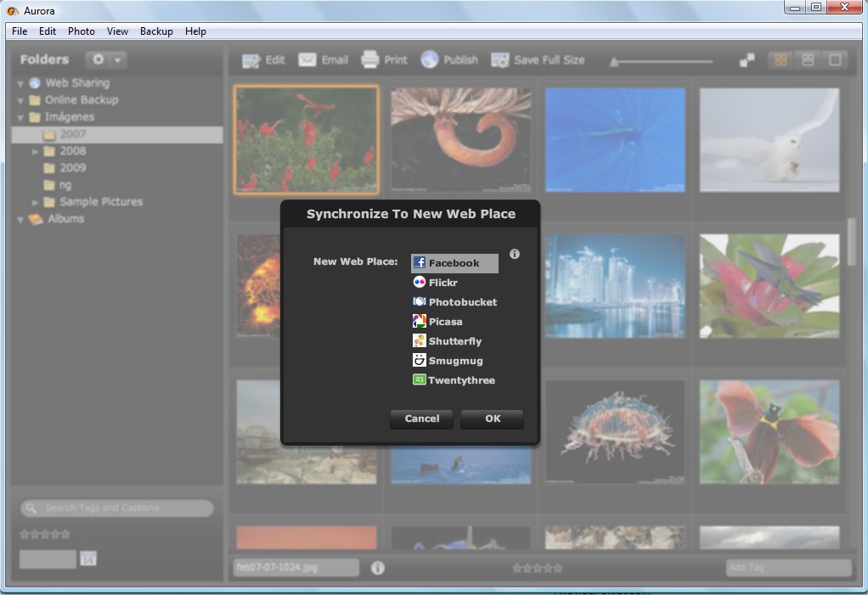868x595 pixels.
Task: Click the fullscreen arrows icon
Action: (x=747, y=59)
